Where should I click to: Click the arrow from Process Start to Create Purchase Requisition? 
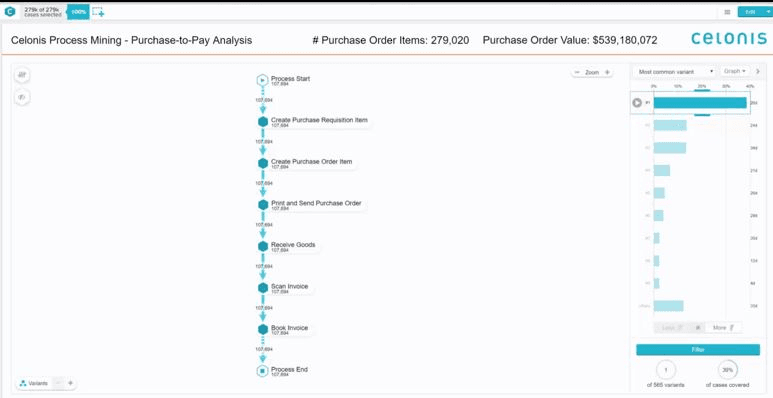pos(263,101)
